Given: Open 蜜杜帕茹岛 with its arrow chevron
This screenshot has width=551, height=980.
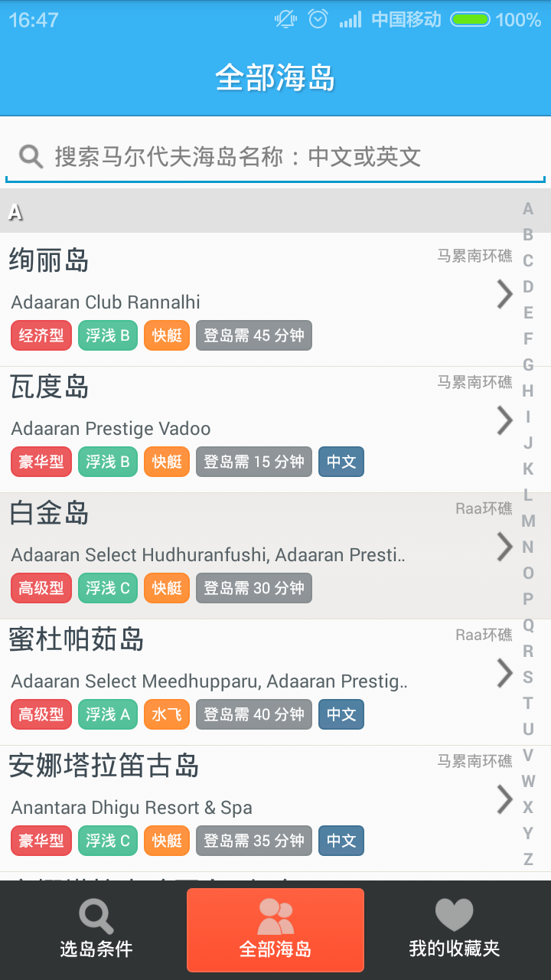Looking at the screenshot, I should point(504,673).
